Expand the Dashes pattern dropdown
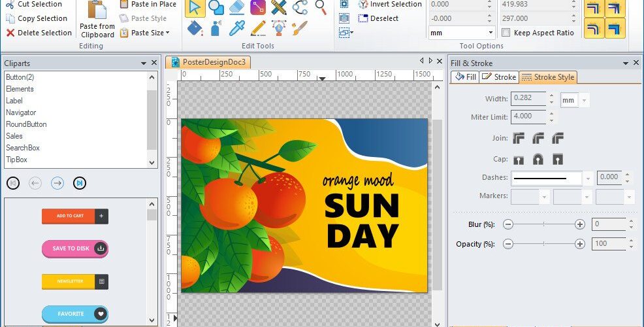This screenshot has width=644, height=327. (x=588, y=179)
